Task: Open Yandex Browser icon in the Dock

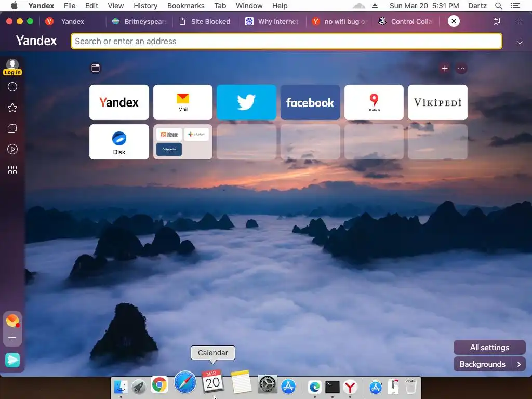Action: pyautogui.click(x=350, y=387)
